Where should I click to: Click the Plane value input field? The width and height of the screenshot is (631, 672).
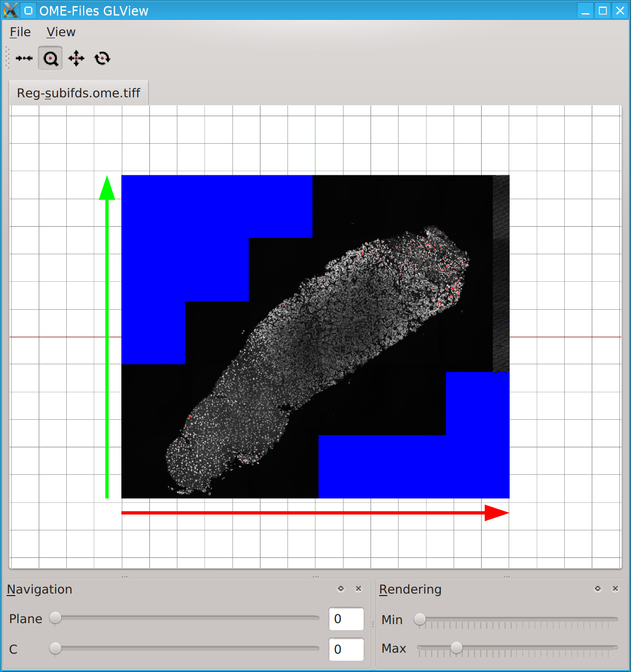tap(347, 619)
